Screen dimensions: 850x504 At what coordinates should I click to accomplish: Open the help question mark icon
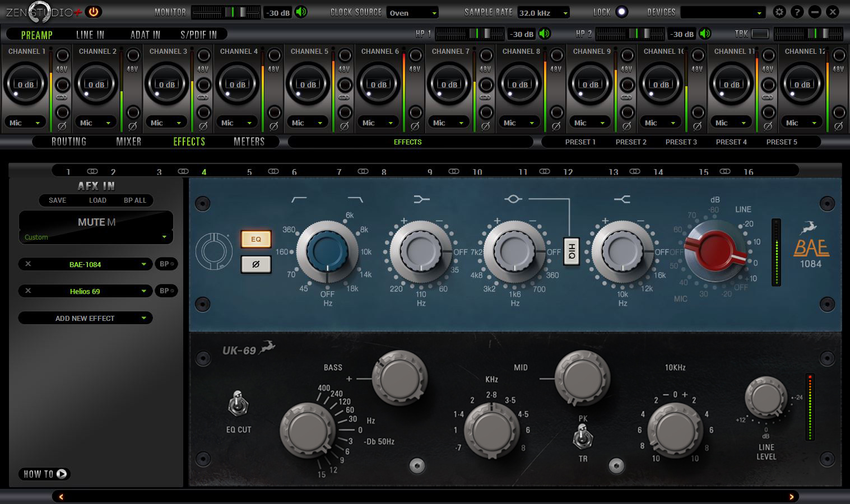click(797, 12)
